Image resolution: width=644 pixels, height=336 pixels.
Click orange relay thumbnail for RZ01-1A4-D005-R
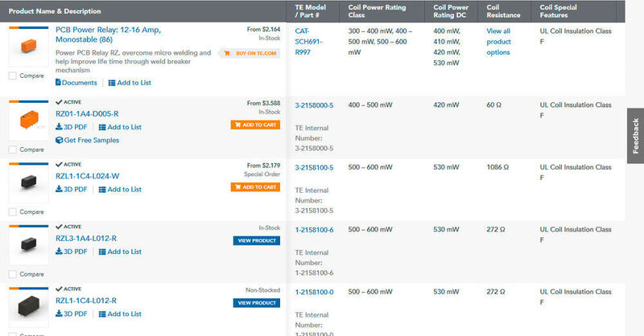[29, 121]
